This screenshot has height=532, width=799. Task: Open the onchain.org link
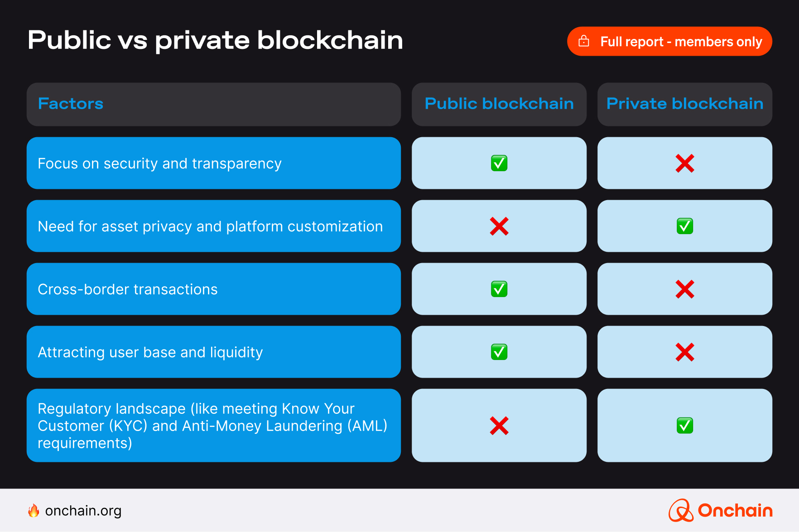pos(83,511)
